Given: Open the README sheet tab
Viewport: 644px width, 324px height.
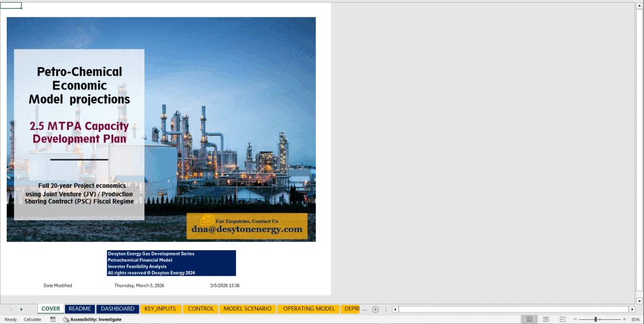Looking at the screenshot, I should point(80,309).
